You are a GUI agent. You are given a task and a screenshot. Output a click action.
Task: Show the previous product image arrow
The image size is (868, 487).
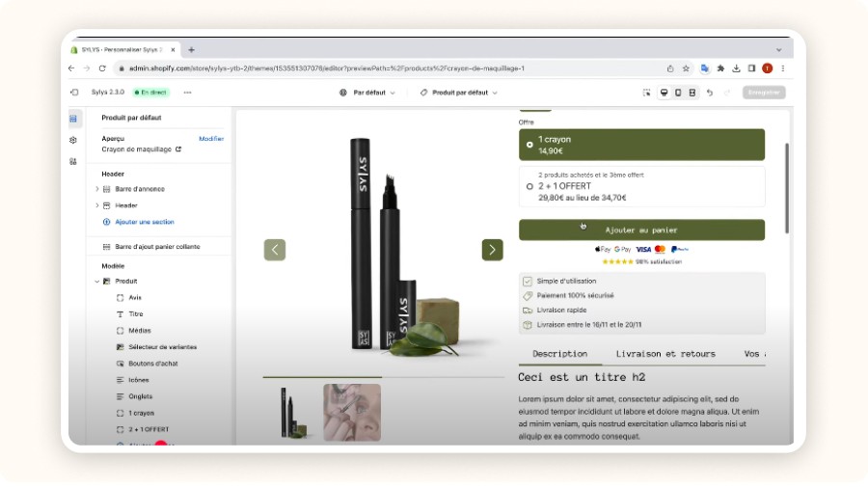coord(275,250)
